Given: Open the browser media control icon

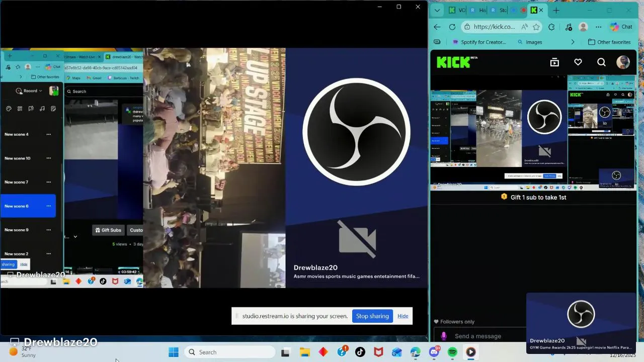Looking at the screenshot, I should (569, 27).
